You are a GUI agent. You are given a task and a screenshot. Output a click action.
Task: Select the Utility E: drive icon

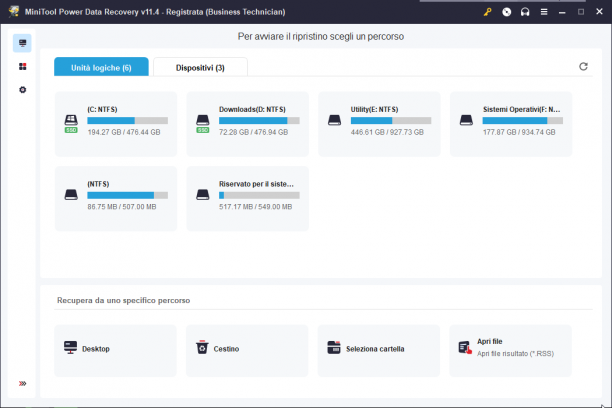pyautogui.click(x=334, y=120)
